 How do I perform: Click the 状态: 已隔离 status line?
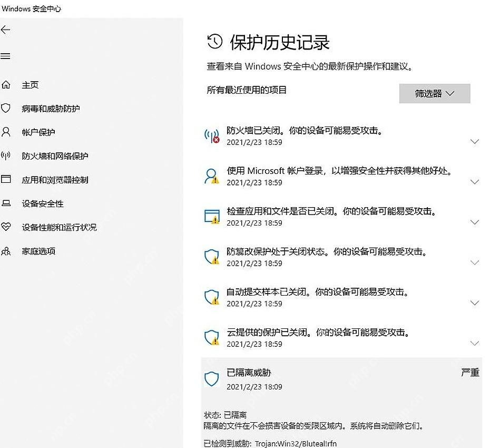click(x=226, y=415)
